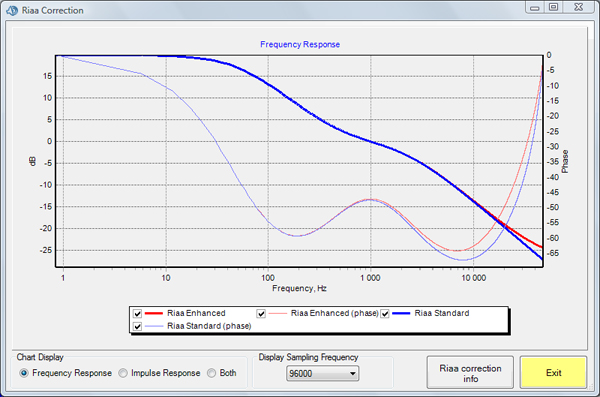The width and height of the screenshot is (600, 397).
Task: Toggle the Riaa Standard (phase) checkbox
Action: click(x=137, y=327)
